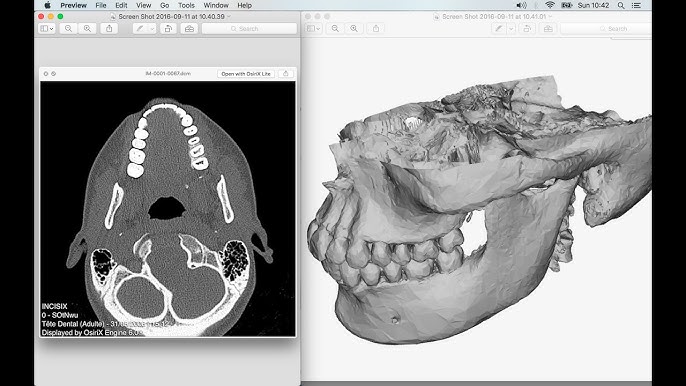Screen dimensions: 686x386
Task: Select the Highlight pen tool
Action: click(x=140, y=28)
